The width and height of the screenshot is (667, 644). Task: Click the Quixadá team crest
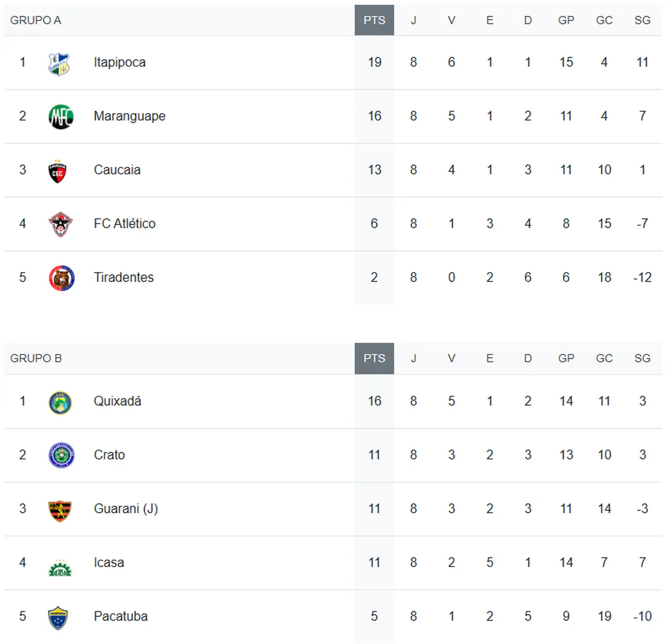click(60, 403)
